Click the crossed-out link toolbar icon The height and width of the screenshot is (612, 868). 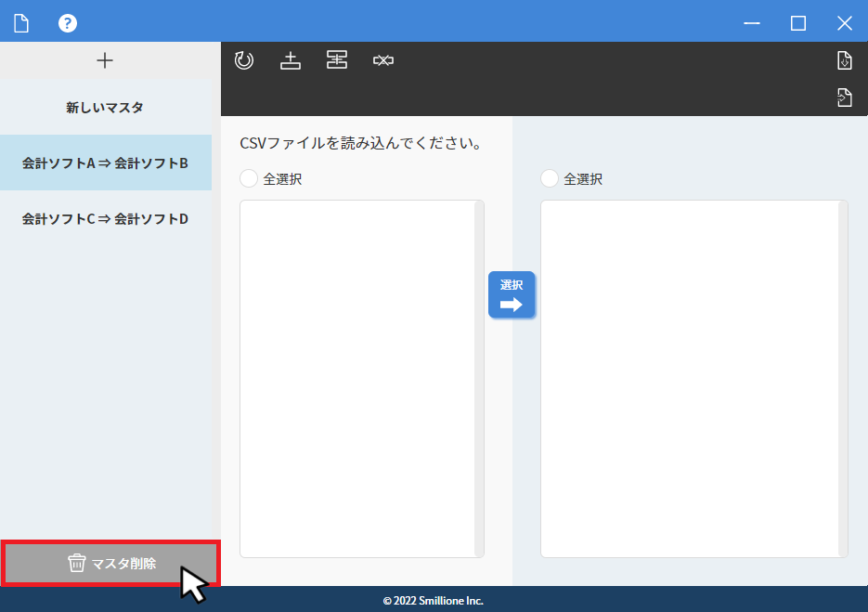(x=383, y=60)
